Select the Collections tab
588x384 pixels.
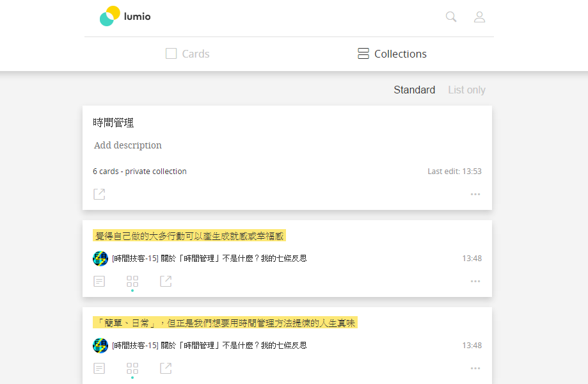click(392, 54)
